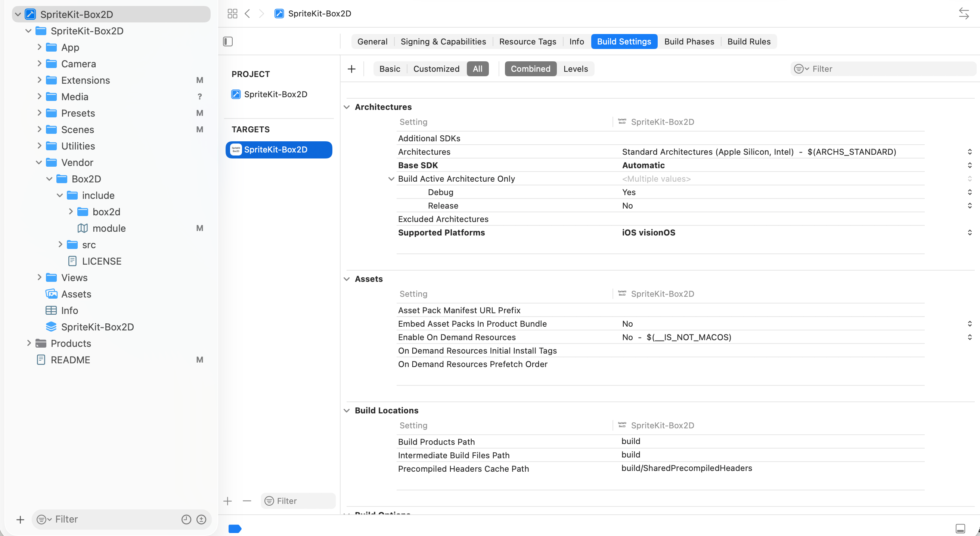The image size is (980, 536).
Task: Open the LICENSE file
Action: pyautogui.click(x=101, y=261)
